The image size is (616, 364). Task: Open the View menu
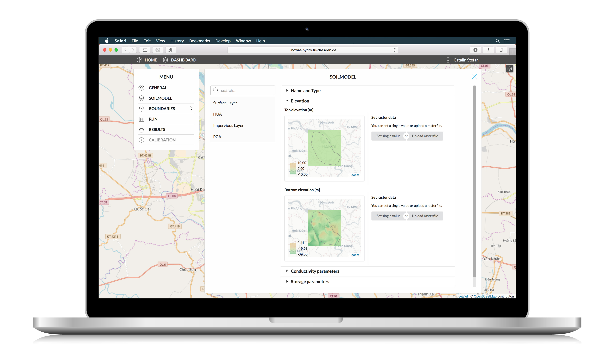click(x=160, y=41)
